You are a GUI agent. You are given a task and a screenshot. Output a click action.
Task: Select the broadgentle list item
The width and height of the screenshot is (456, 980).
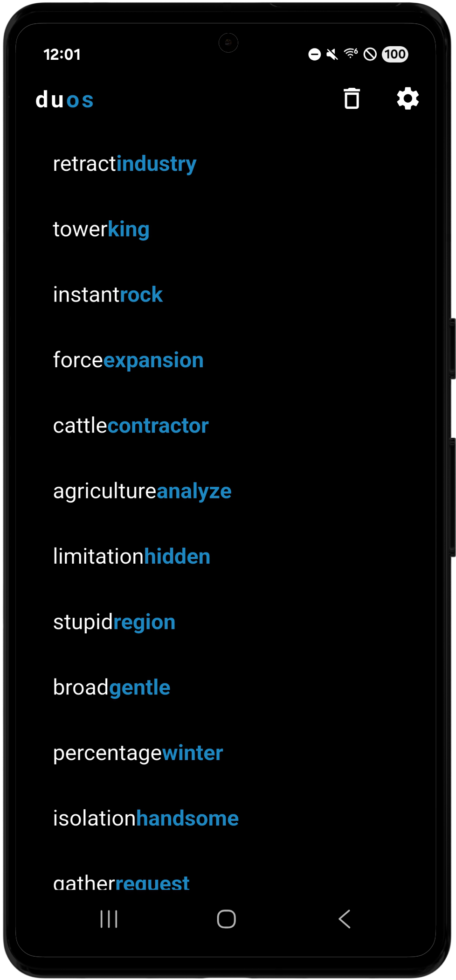(112, 687)
